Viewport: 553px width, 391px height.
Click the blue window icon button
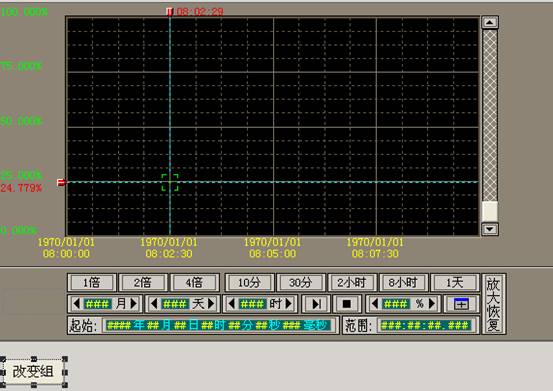pyautogui.click(x=461, y=304)
